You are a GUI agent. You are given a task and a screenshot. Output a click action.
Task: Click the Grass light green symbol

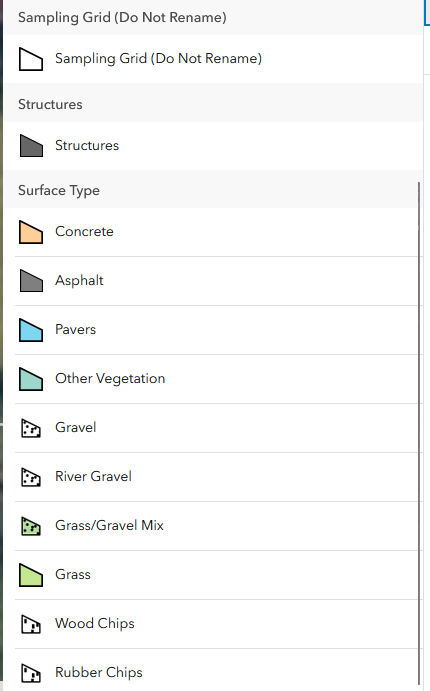(31, 575)
